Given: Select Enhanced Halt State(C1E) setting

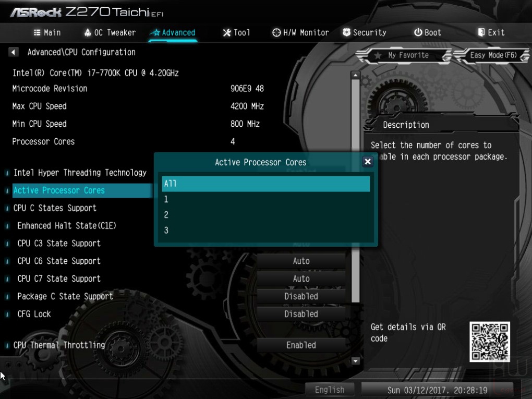Looking at the screenshot, I should (x=67, y=226).
